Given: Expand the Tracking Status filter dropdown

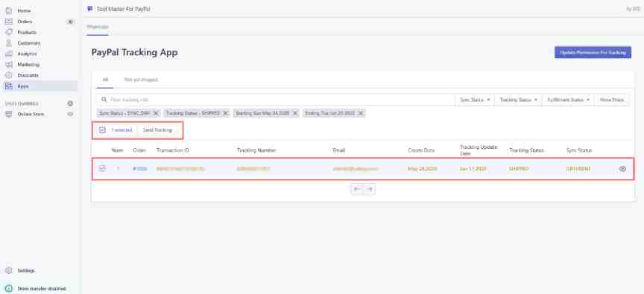Looking at the screenshot, I should coord(518,100).
